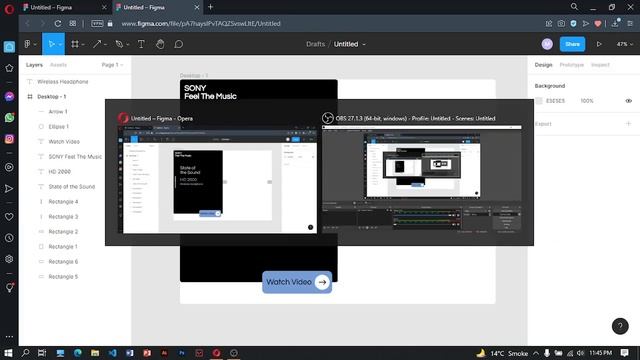Click the background hex value E5E5E5
The width and height of the screenshot is (640, 360).
tap(555, 101)
